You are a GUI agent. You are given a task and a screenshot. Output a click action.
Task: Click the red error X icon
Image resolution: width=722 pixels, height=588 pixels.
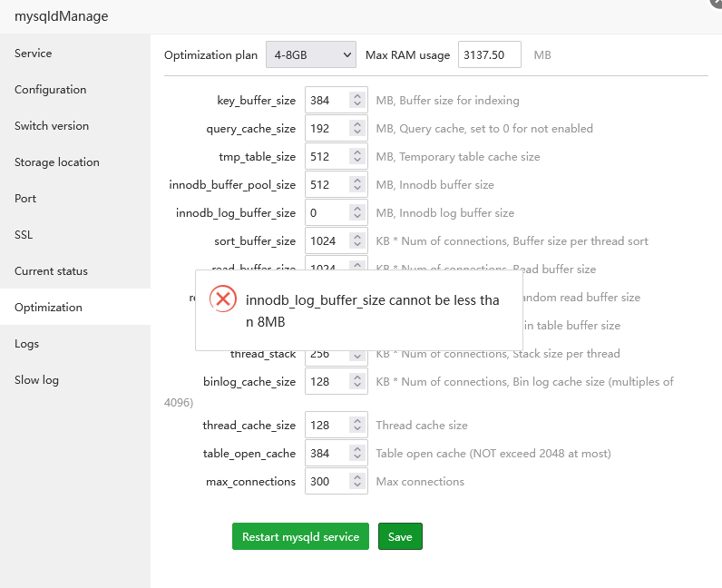(223, 299)
